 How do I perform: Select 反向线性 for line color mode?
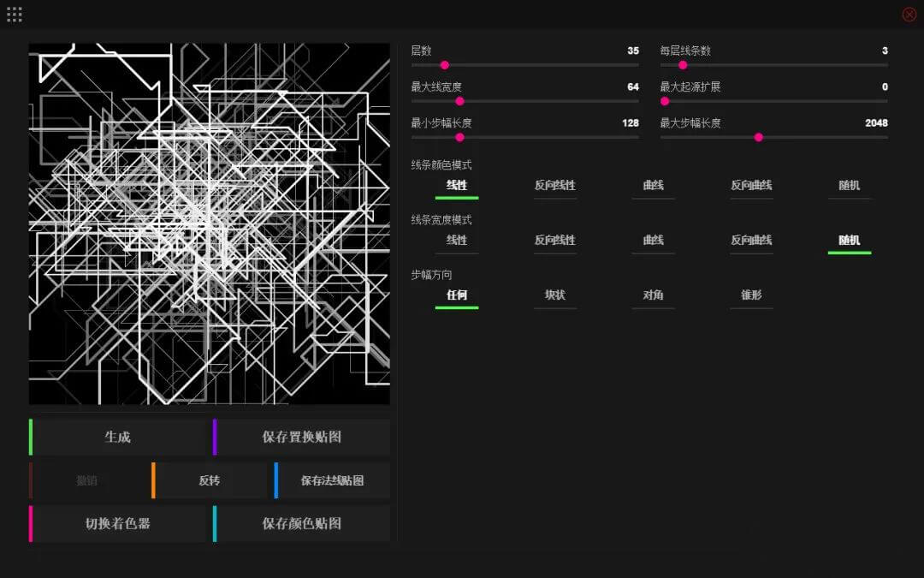pos(554,186)
